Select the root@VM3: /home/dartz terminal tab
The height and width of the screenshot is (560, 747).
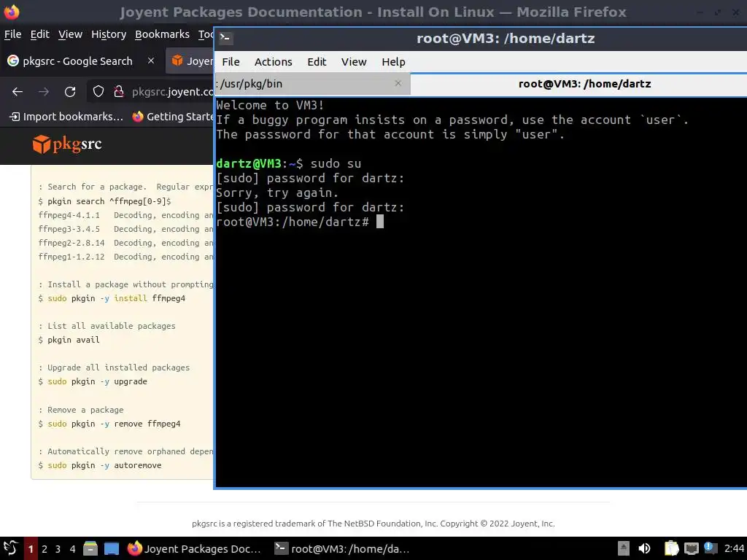[578, 84]
